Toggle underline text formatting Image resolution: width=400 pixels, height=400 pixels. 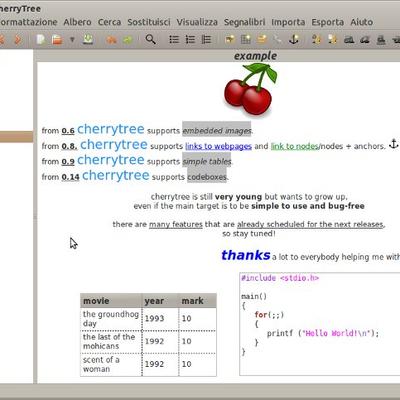point(381,40)
